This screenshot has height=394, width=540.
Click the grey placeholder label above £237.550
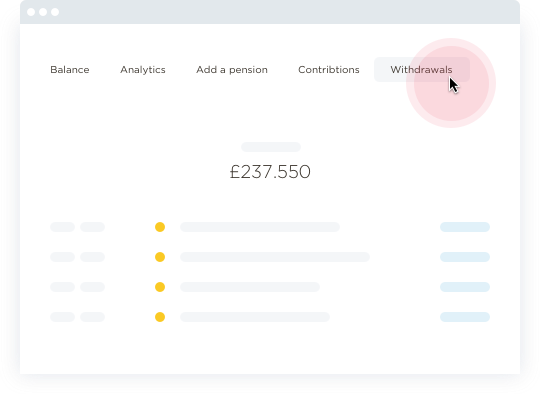click(x=271, y=147)
